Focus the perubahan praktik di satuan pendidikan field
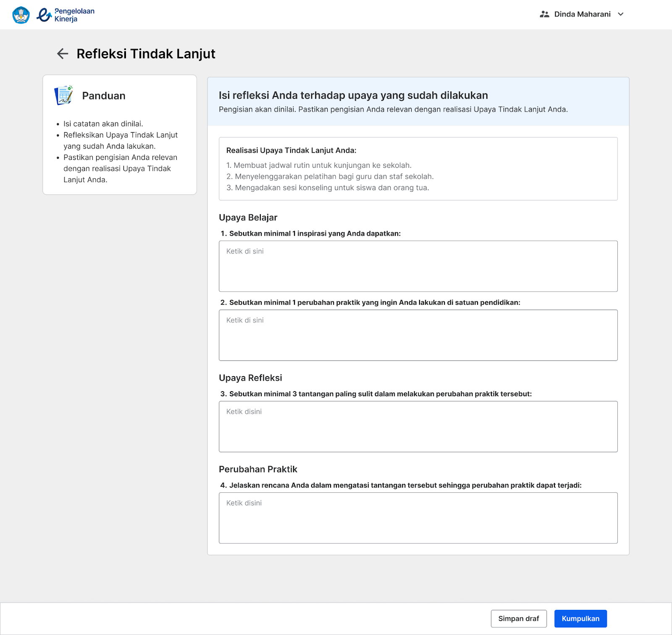 [418, 335]
